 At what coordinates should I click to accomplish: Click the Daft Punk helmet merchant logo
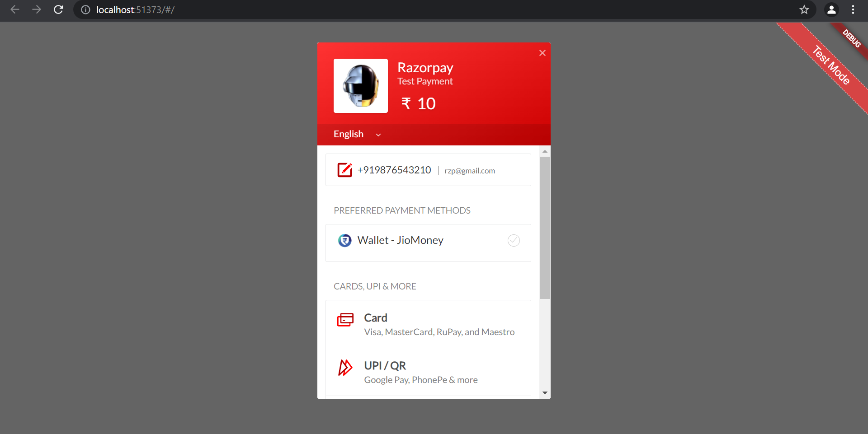click(361, 86)
